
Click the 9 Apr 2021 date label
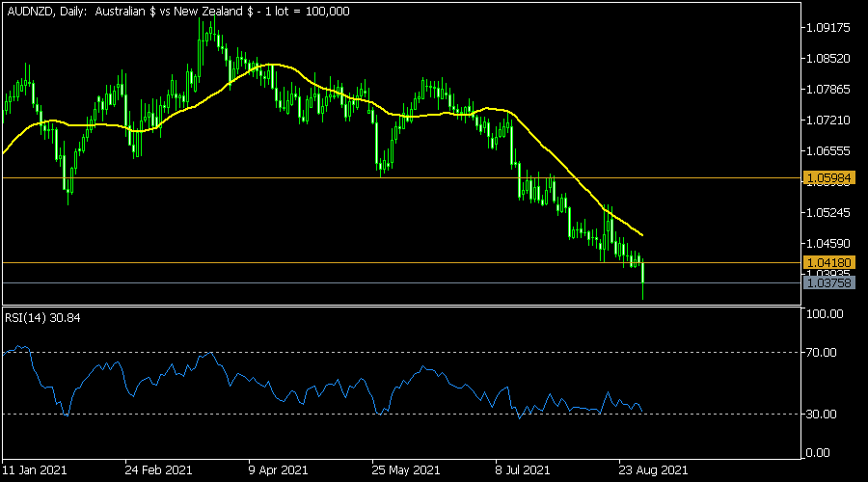point(278,470)
